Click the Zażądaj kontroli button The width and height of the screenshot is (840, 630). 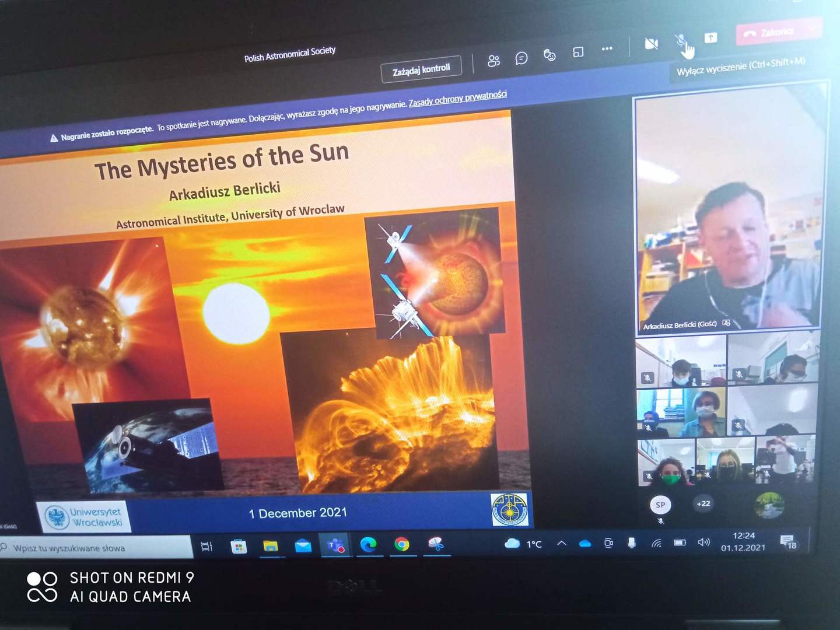click(421, 69)
